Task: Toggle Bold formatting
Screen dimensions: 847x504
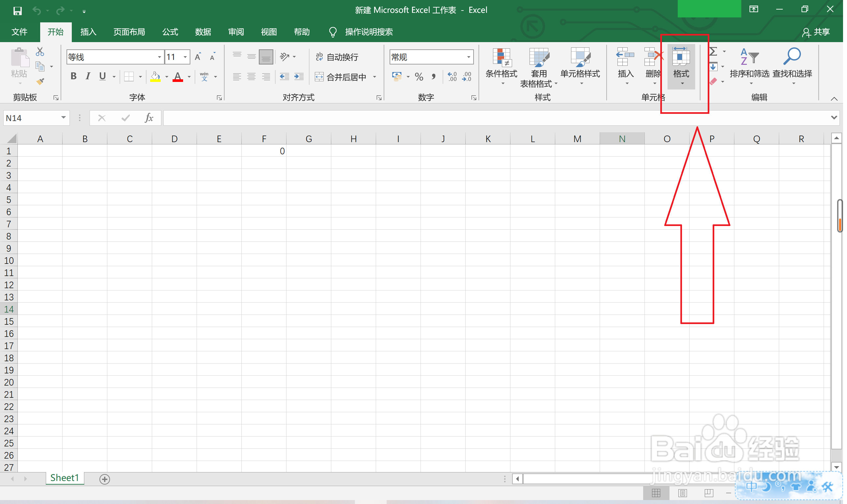Action: [x=73, y=76]
